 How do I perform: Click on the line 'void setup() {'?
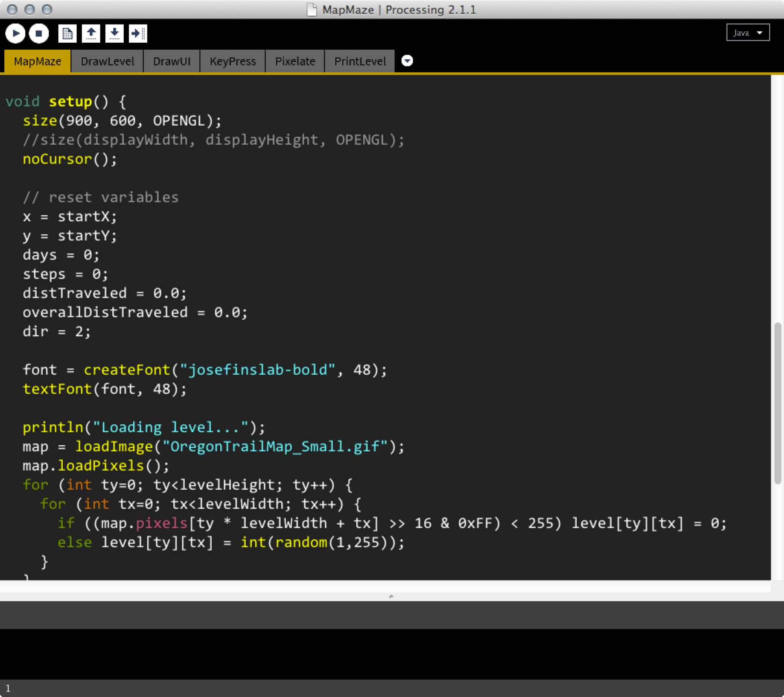66,102
